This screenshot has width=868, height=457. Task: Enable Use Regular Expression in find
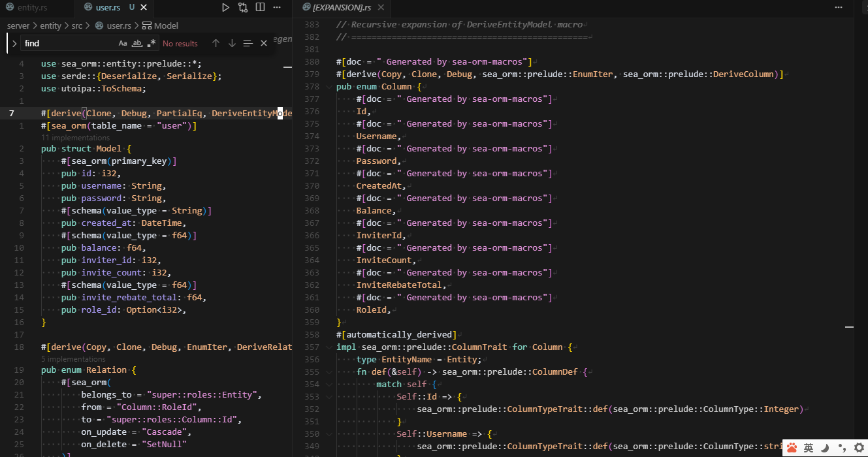(152, 43)
